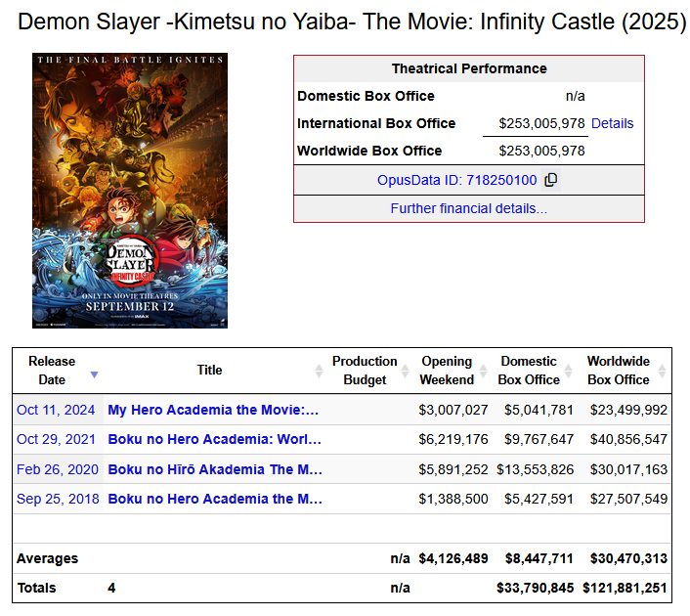Open the OpusData ID 718250100 link
The image size is (690, 616).
coord(456,180)
